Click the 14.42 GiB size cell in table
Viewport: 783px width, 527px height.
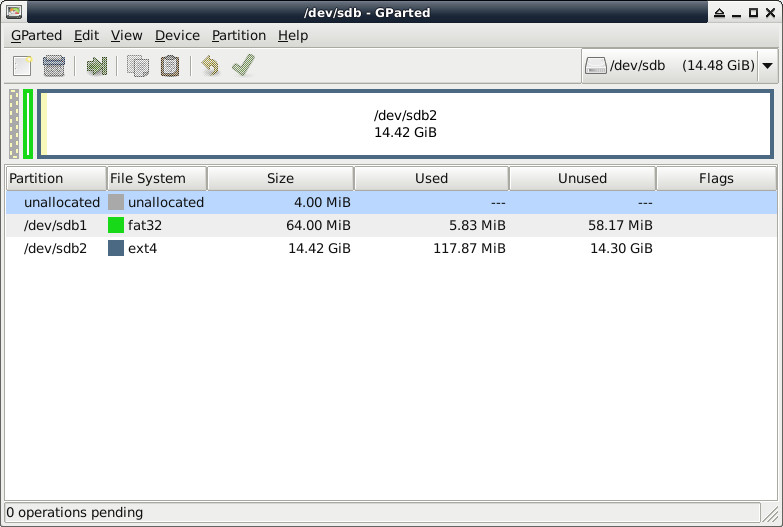(320, 248)
